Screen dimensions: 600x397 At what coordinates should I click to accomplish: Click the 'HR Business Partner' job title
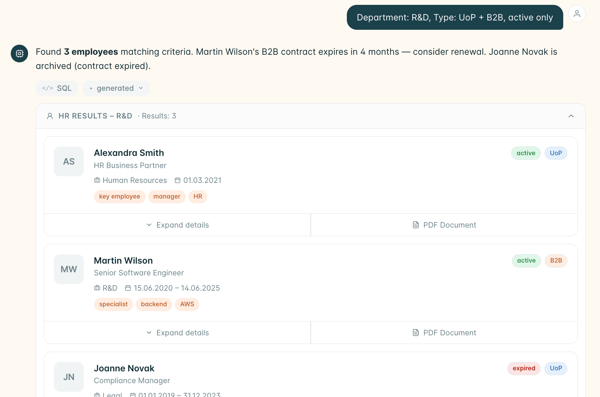(130, 165)
